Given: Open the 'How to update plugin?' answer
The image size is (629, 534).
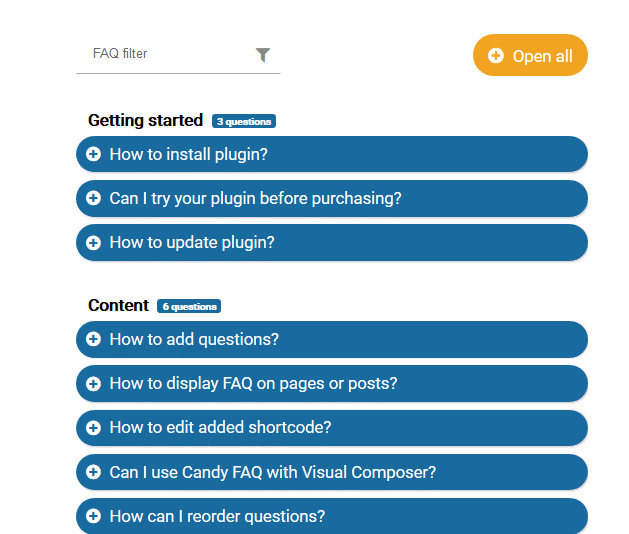Looking at the screenshot, I should click(332, 243).
